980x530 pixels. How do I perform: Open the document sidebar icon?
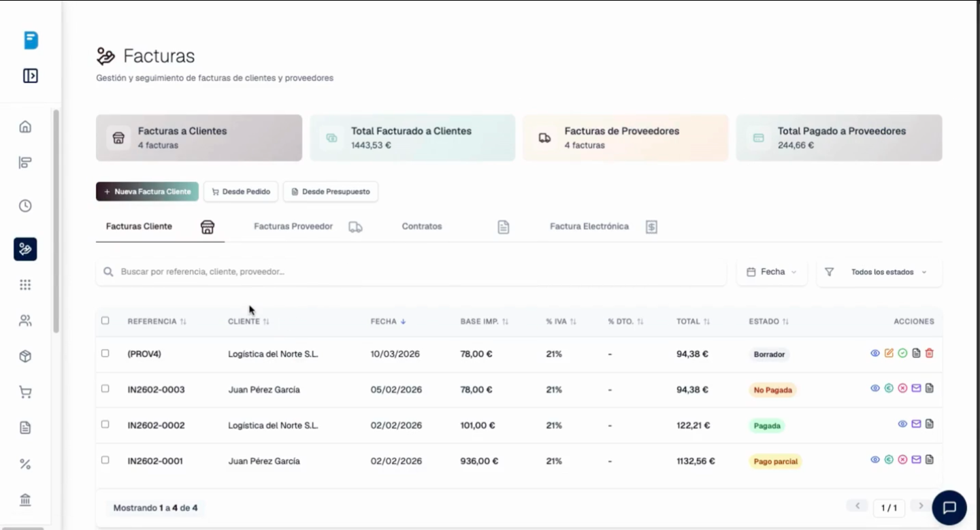click(25, 428)
